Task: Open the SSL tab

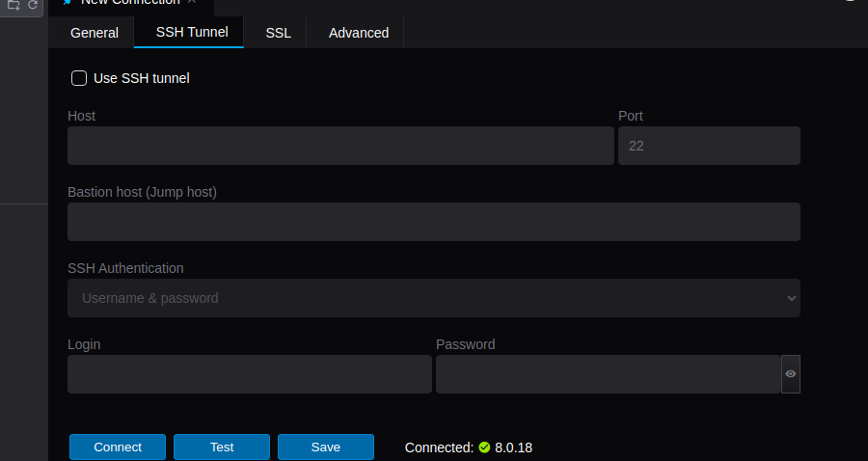Action: [279, 33]
